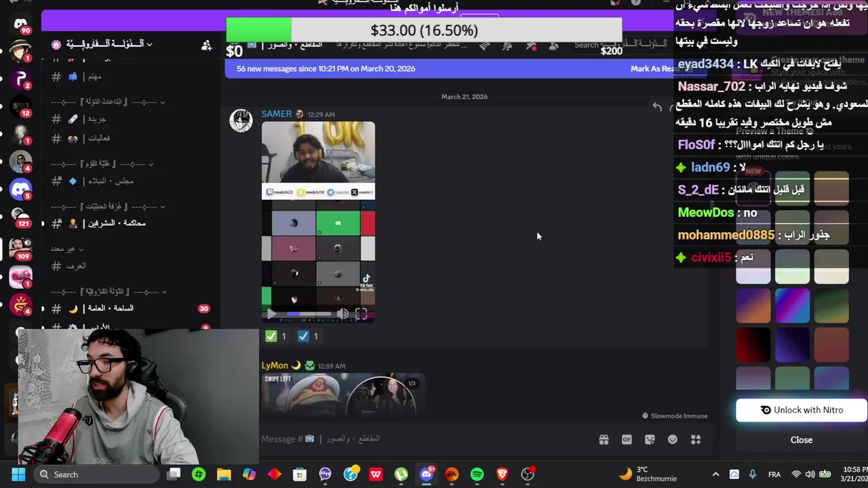Open the apps launcher icon in message bar
868x488 pixels.
(x=696, y=440)
